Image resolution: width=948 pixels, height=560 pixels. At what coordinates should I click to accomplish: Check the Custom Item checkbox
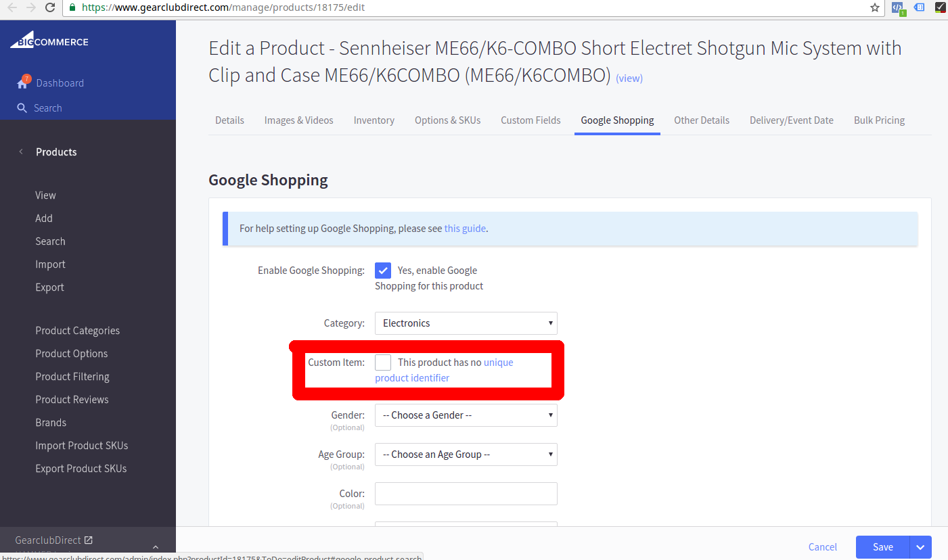(383, 363)
